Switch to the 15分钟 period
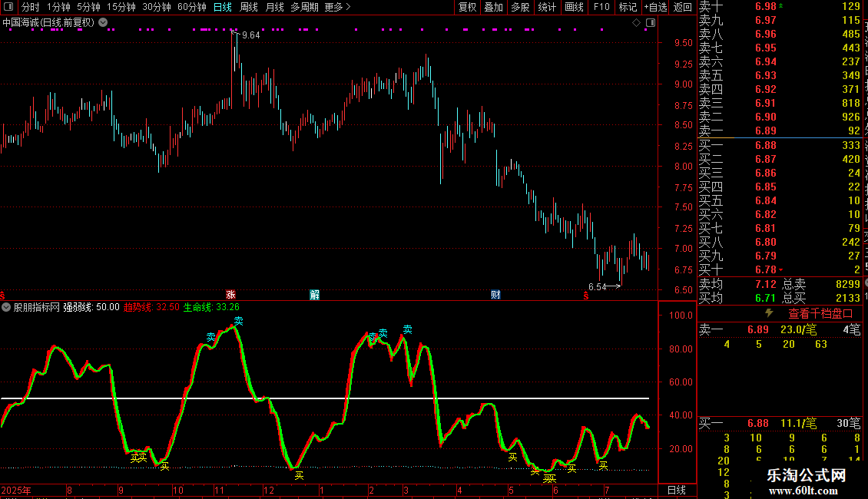This screenshot has height=499, width=868. (x=121, y=7)
